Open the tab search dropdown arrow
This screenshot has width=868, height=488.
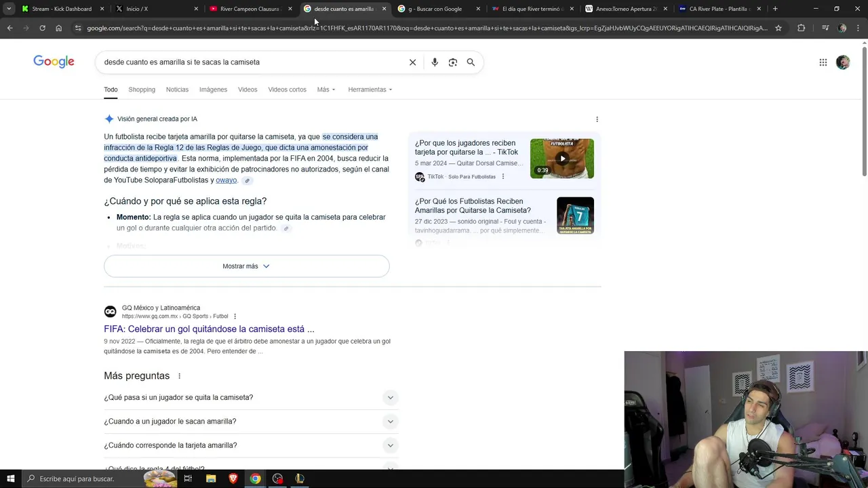pyautogui.click(x=9, y=9)
